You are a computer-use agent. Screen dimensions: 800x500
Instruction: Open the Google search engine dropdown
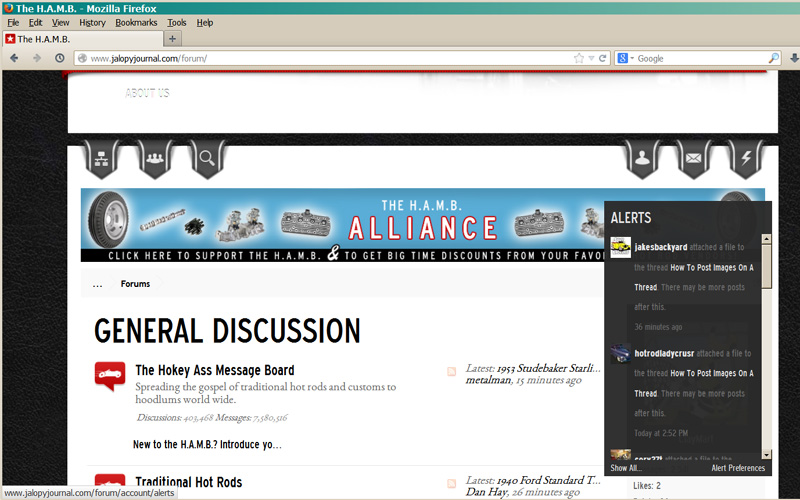626,58
